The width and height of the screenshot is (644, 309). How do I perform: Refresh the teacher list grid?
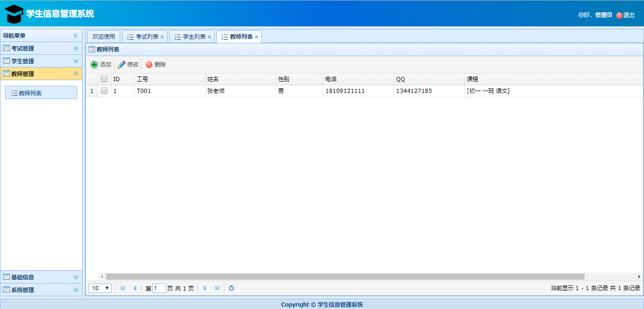point(231,288)
